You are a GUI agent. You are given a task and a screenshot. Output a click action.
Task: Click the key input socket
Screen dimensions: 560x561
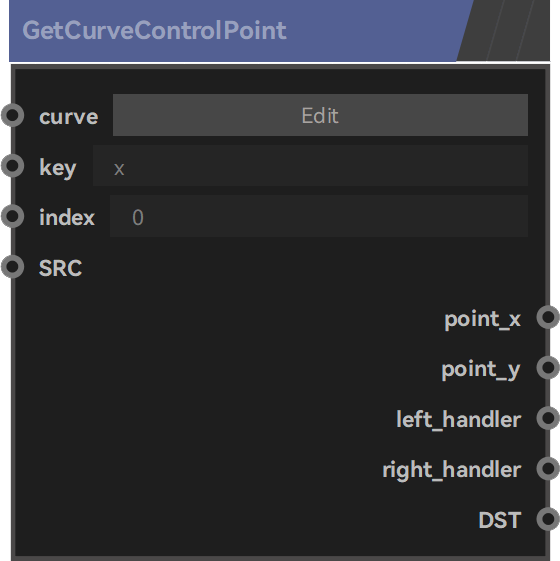tap(13, 166)
